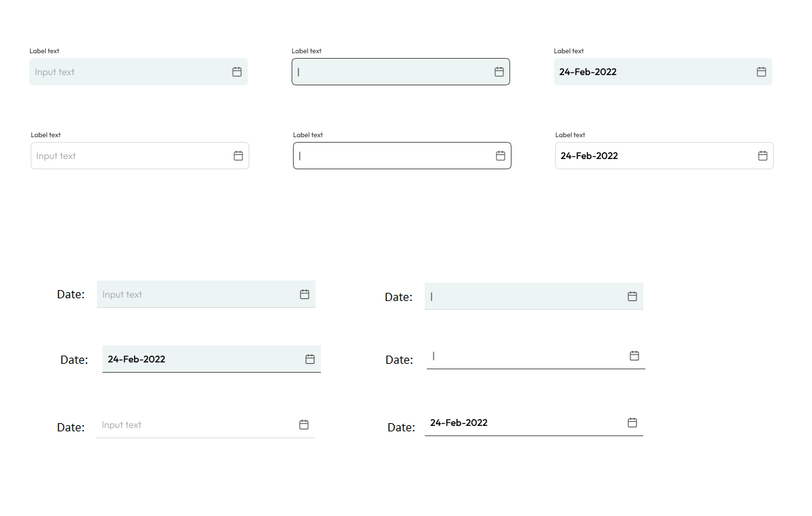Open calendar in tinted Label-text field showing 24-Feb-2022
The width and height of the screenshot is (812, 516).
761,72
